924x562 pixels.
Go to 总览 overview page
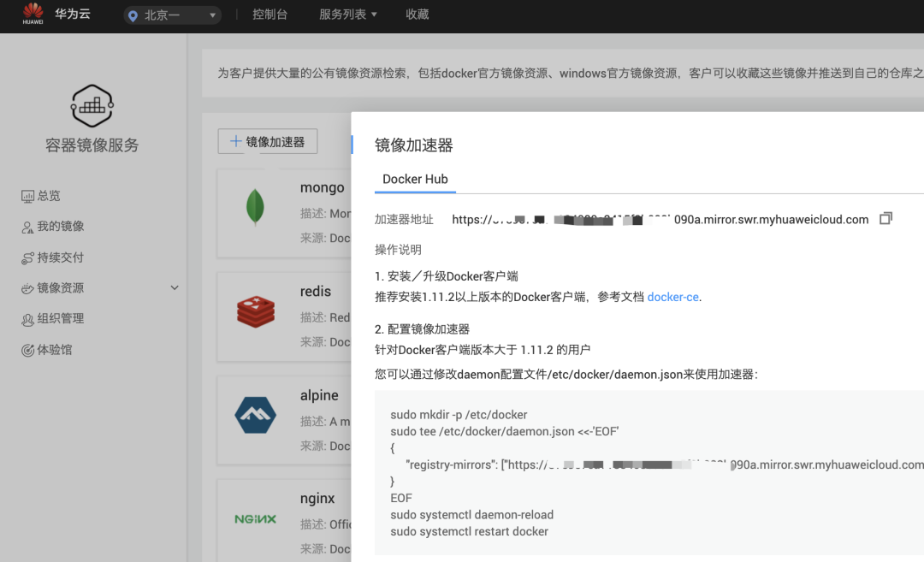point(48,196)
